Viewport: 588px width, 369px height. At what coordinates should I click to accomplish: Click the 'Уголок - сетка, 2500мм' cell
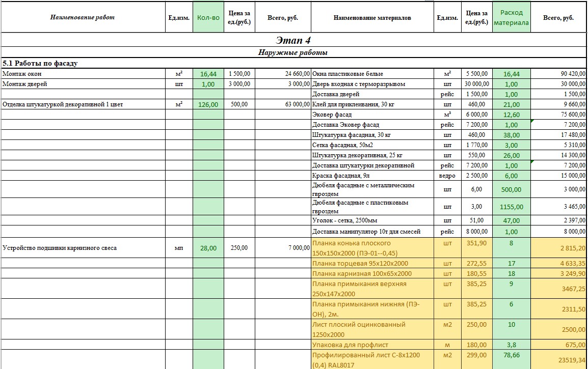pos(372,220)
